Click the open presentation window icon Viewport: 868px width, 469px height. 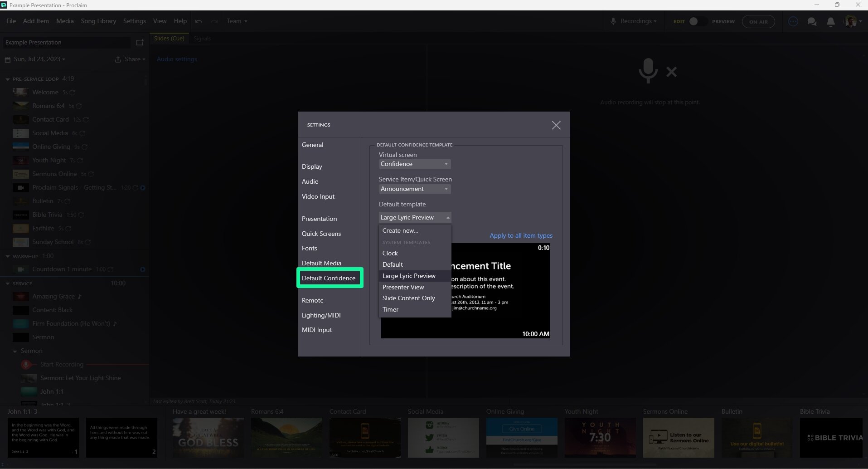pyautogui.click(x=140, y=43)
